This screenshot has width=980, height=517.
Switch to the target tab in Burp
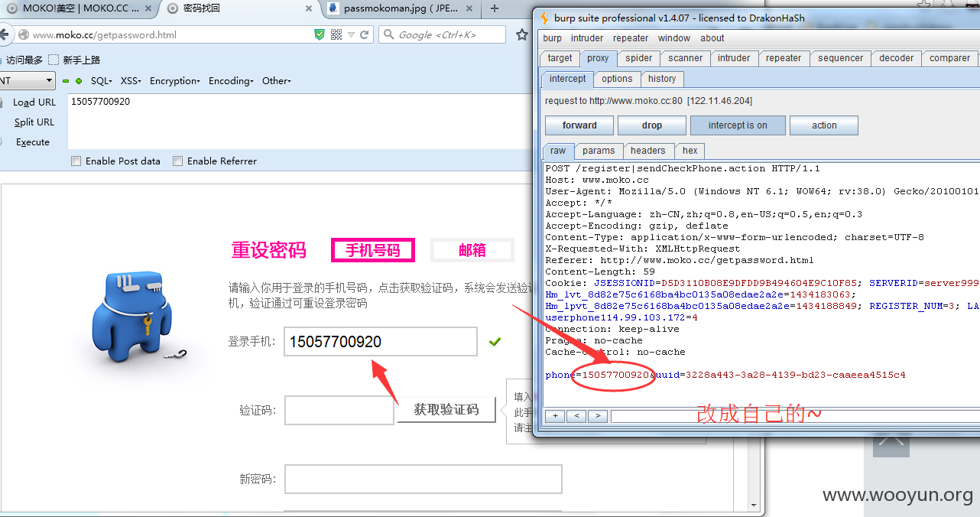tap(560, 58)
